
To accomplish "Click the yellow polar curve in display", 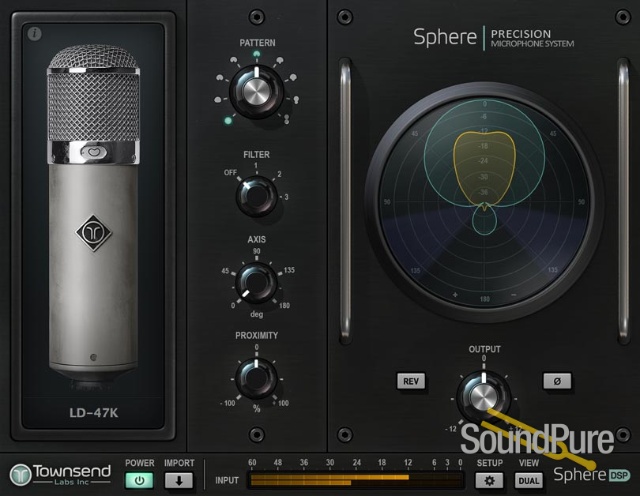I will click(484, 169).
